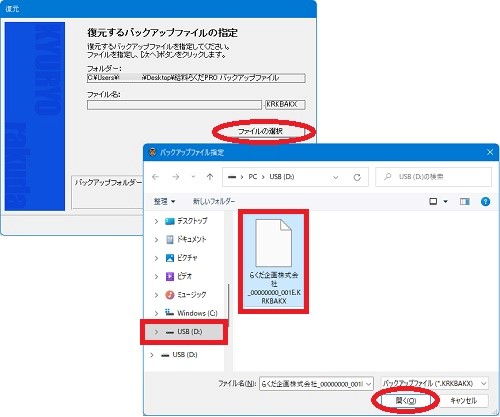Click the 開く(O) button
This screenshot has width=500, height=417.
(406, 401)
